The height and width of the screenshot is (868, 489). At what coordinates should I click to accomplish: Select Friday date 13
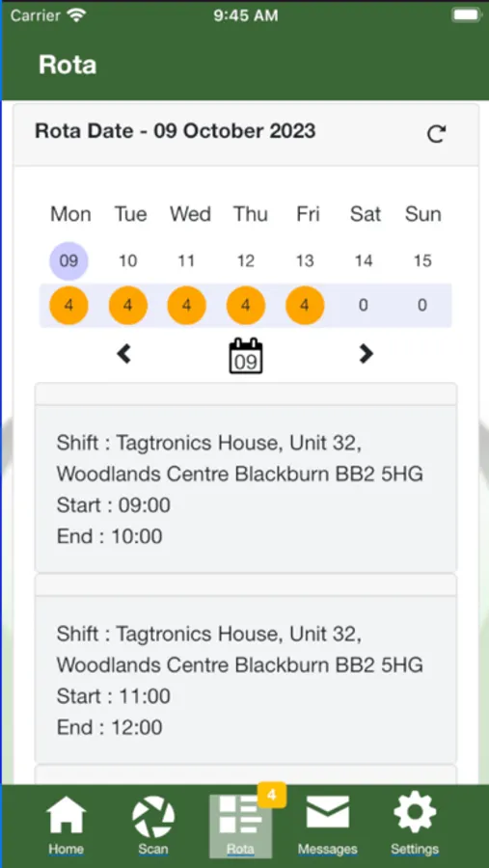(305, 260)
